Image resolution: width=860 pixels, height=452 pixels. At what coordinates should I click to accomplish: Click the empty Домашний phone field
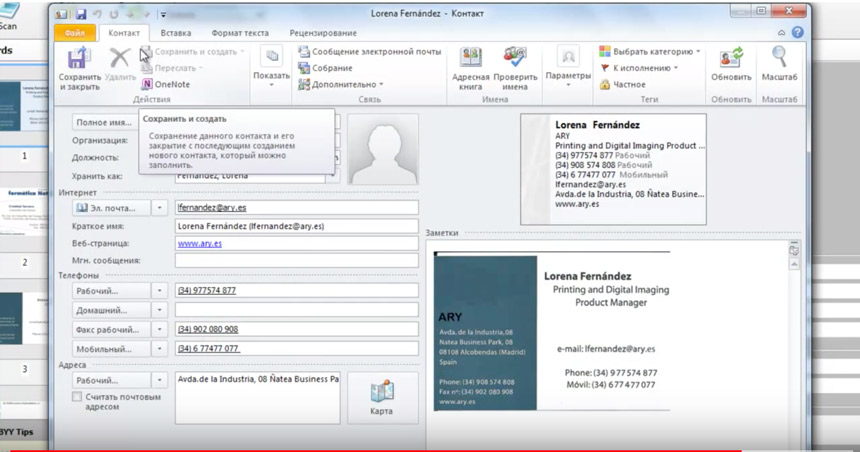click(297, 309)
